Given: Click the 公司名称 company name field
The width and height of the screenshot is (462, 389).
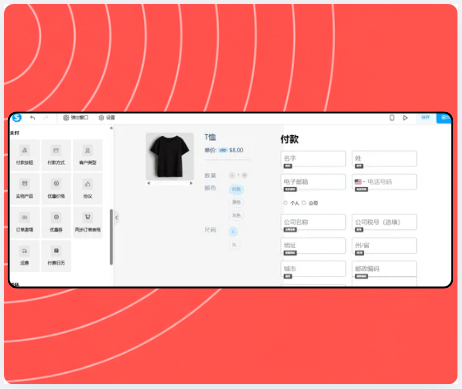Looking at the screenshot, I should 313,222.
